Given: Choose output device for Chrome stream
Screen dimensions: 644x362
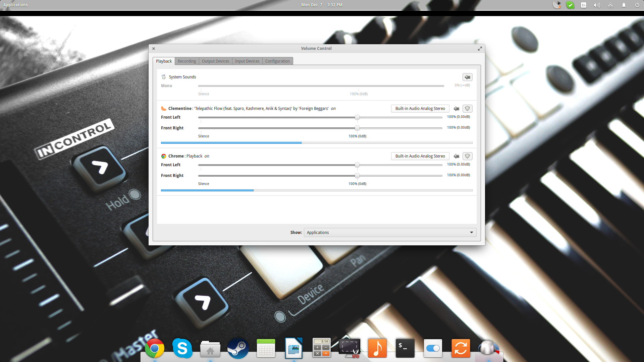Looking at the screenshot, I should click(x=420, y=156).
